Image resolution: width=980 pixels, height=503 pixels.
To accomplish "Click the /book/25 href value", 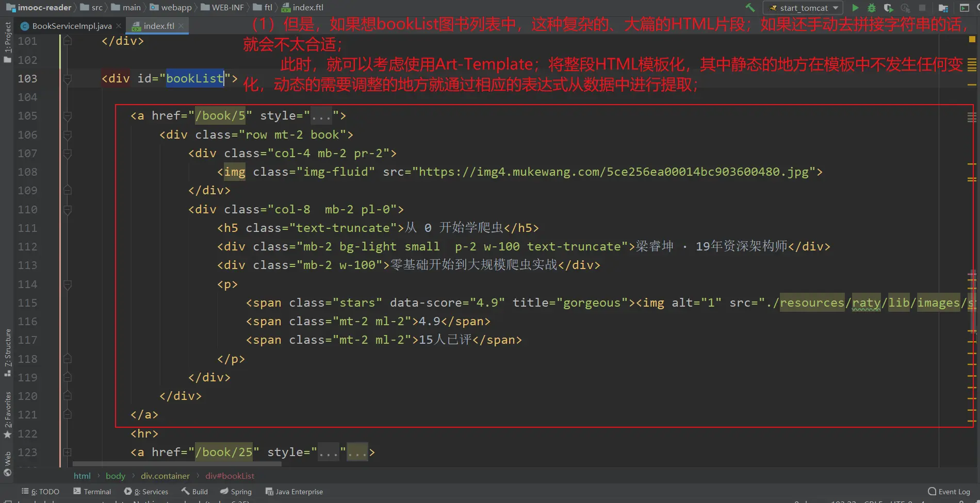I will click(224, 452).
